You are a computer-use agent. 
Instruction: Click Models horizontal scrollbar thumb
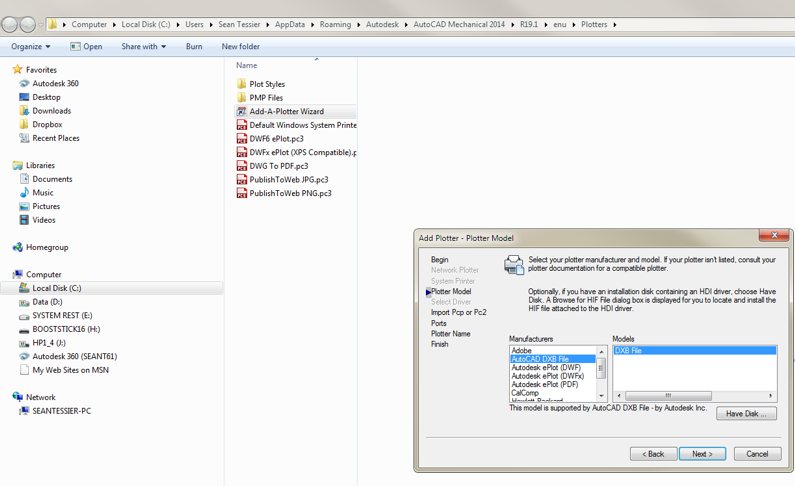668,396
